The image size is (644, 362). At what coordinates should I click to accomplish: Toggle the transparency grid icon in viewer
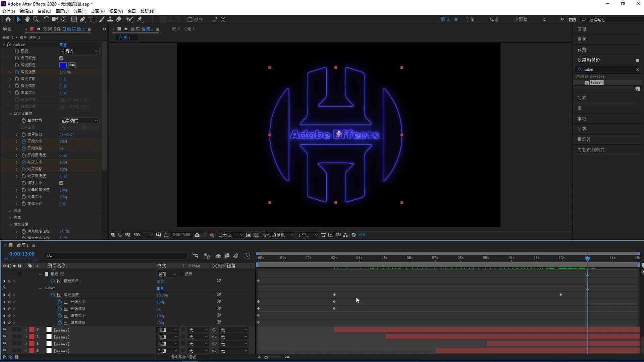click(x=256, y=235)
